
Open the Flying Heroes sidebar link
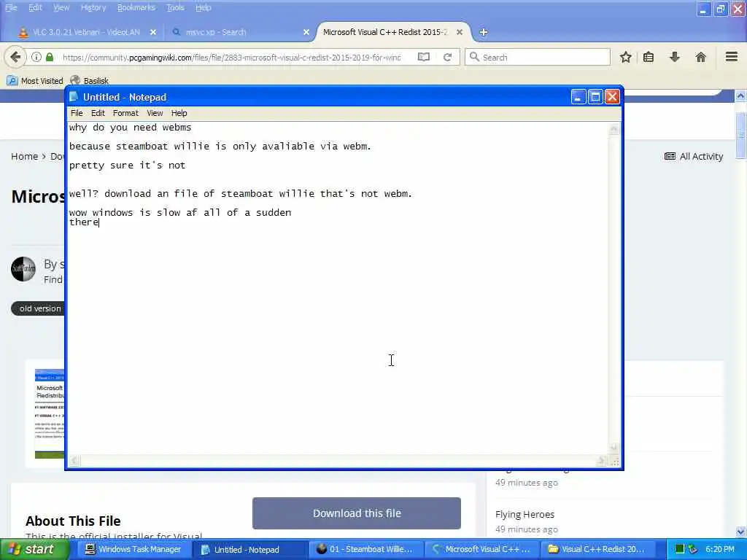pos(525,514)
